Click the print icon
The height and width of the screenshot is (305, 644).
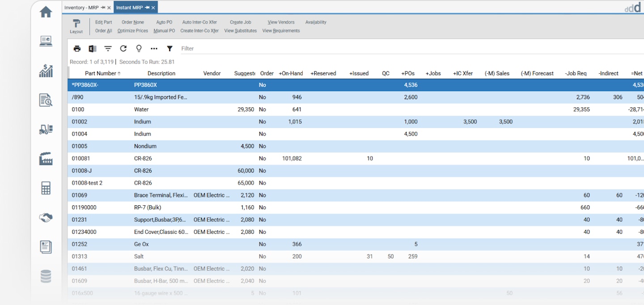click(77, 48)
